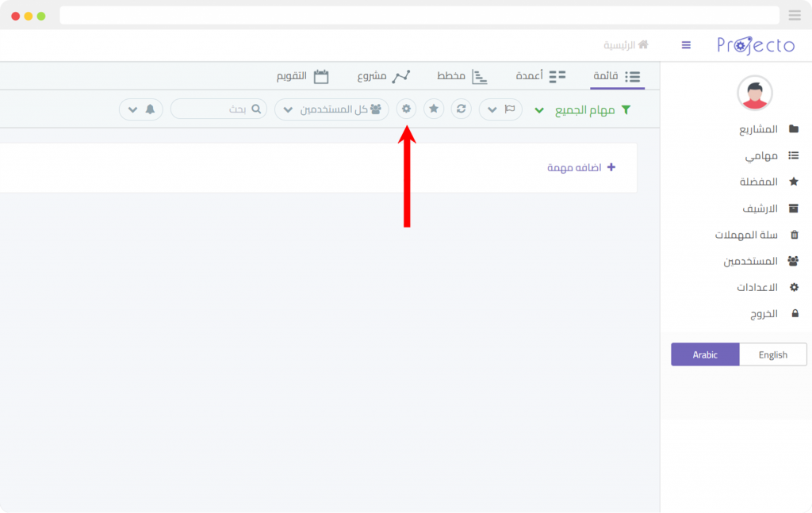812x513 pixels.
Task: Switch language to Arabic
Action: [x=705, y=354]
